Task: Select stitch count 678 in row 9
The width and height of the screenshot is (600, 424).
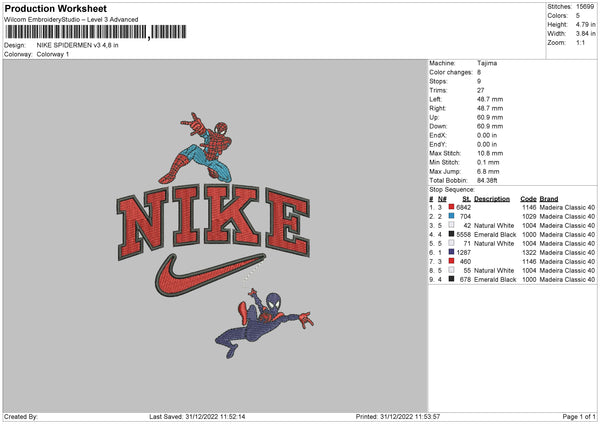Action: pos(465,279)
